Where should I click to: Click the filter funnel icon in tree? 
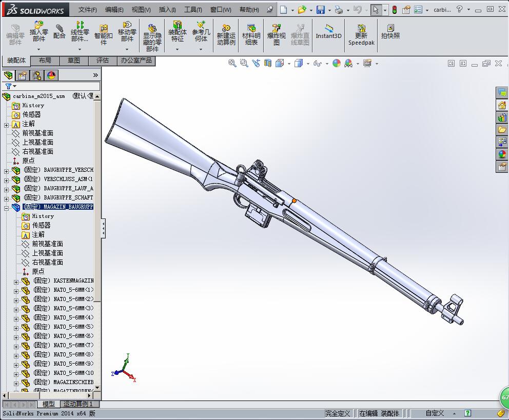(8, 86)
